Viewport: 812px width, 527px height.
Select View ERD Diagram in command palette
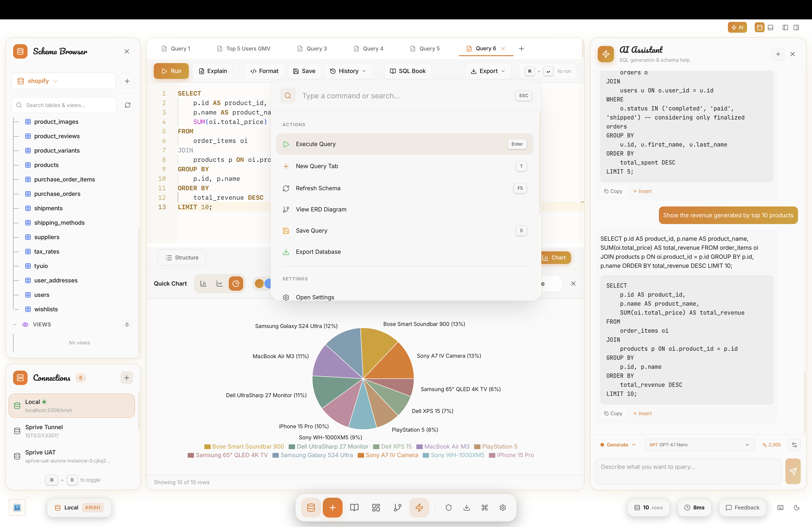click(321, 209)
